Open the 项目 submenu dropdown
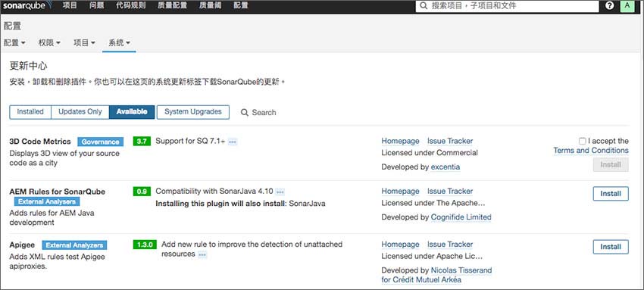Screen dimensions: 644x290 [85, 42]
